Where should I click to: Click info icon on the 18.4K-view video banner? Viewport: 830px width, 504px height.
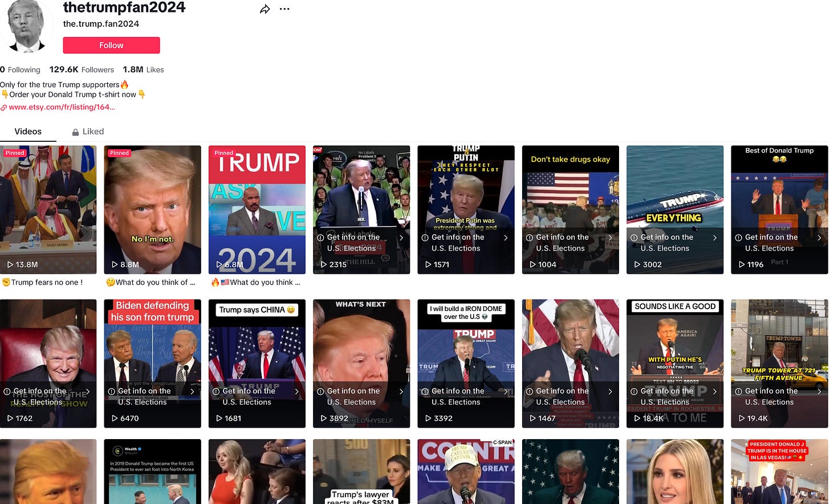pos(634,392)
